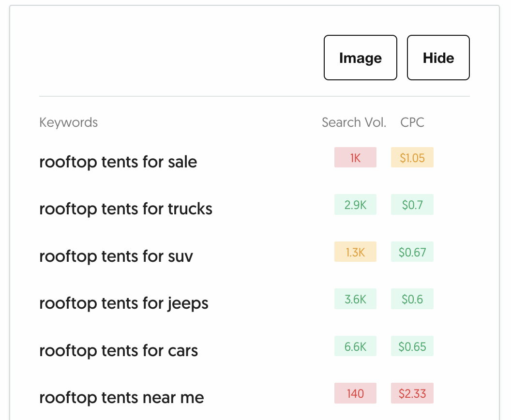
Task: Click the 2.9K search volume badge
Action: (355, 205)
